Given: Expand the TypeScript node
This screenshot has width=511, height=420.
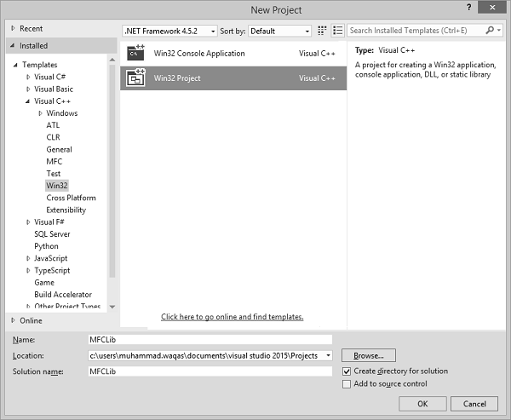Looking at the screenshot, I should coord(28,270).
